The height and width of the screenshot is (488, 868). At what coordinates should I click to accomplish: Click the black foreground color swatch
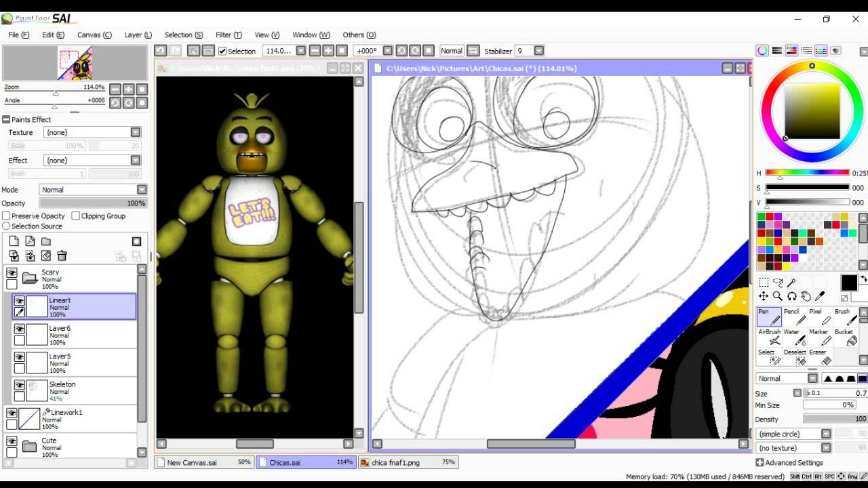(x=848, y=283)
